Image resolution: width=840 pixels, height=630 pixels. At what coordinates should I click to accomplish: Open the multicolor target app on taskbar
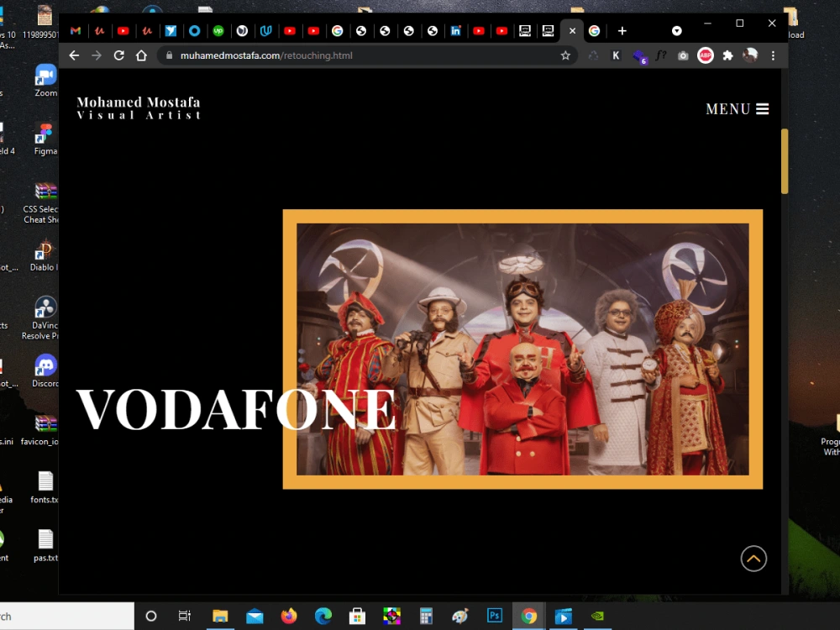point(391,616)
